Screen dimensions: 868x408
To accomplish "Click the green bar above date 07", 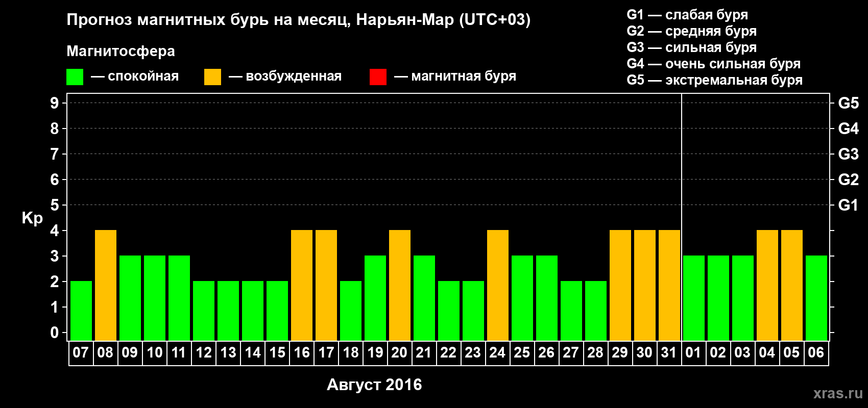I will (81, 311).
